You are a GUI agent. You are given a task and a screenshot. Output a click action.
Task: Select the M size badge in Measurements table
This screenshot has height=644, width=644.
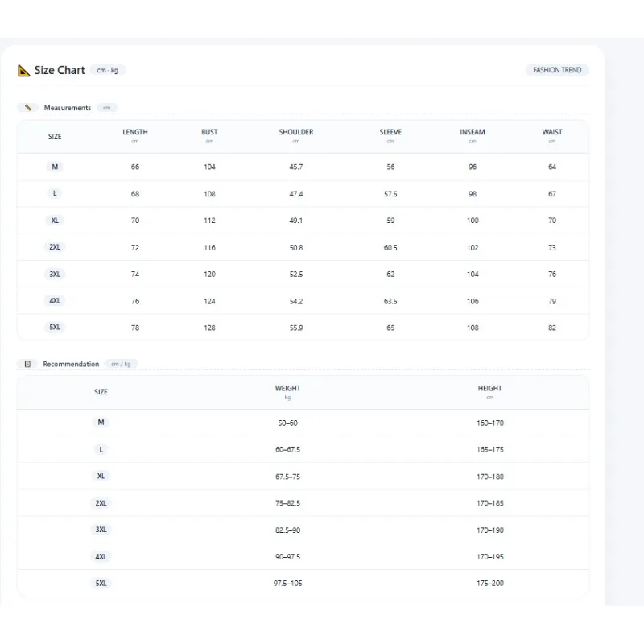(55, 167)
